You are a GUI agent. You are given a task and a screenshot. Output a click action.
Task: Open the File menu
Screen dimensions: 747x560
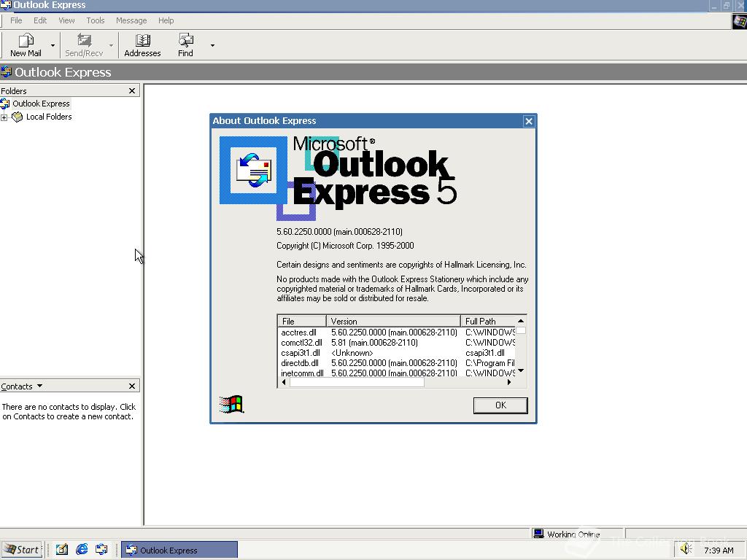[16, 20]
